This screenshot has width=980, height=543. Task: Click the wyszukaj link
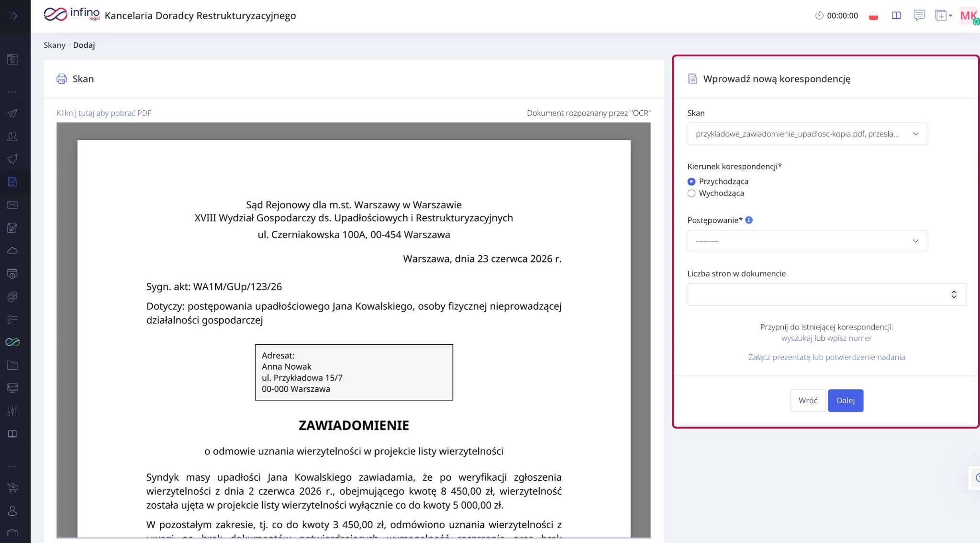tap(797, 339)
